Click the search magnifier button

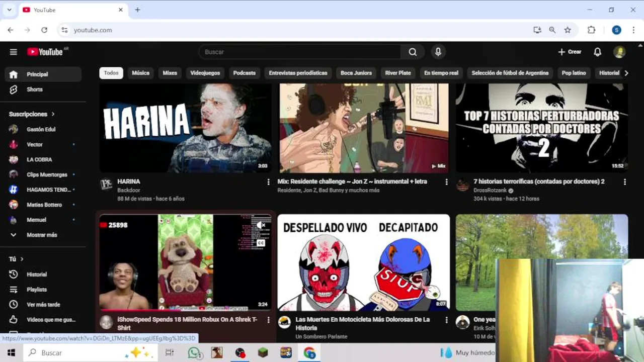tap(413, 52)
